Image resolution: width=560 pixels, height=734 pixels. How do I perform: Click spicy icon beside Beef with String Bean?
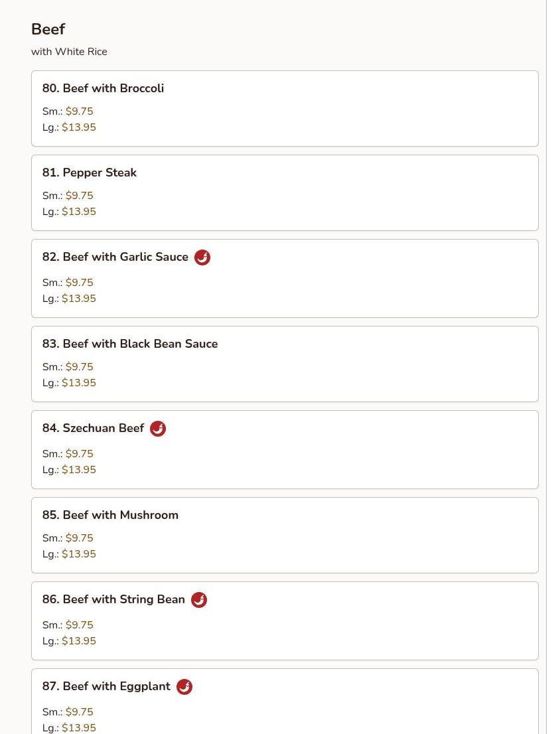point(199,600)
